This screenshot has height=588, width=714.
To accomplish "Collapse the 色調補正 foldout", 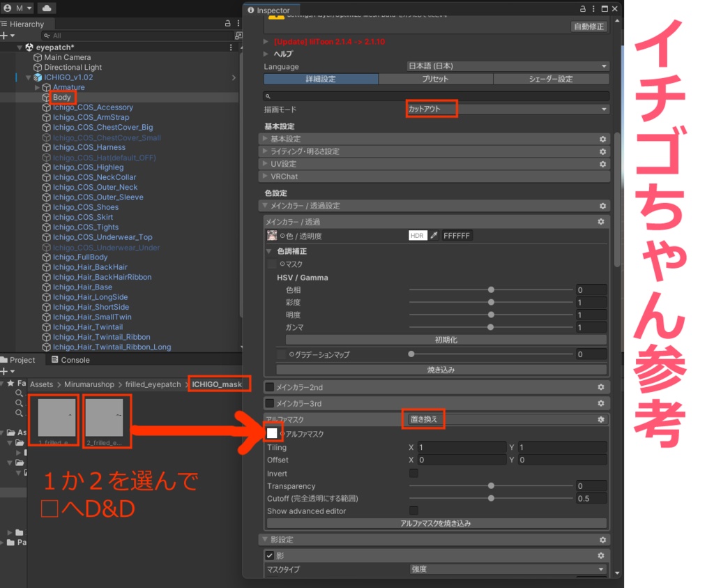I will coord(268,251).
